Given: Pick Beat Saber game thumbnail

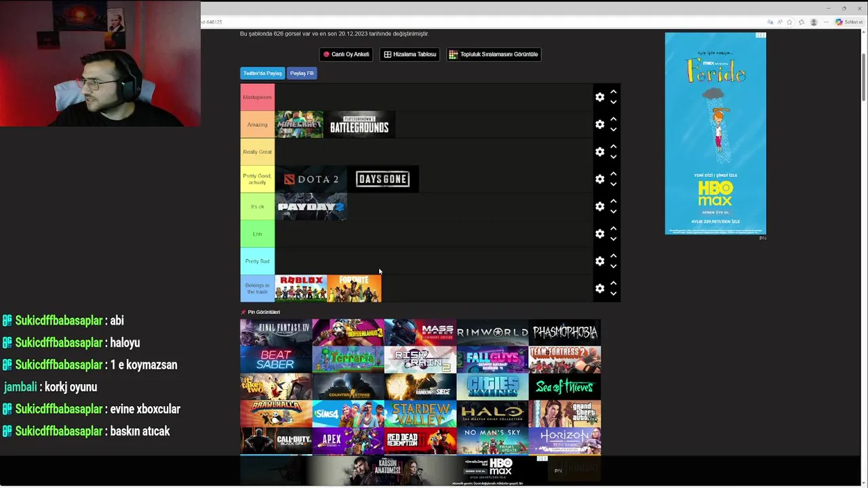Looking at the screenshot, I should [276, 360].
